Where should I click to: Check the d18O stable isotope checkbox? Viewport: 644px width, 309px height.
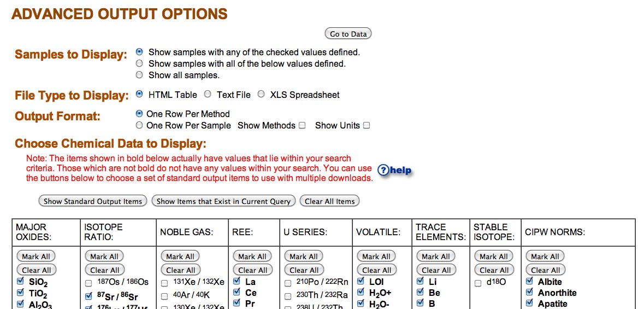478,283
